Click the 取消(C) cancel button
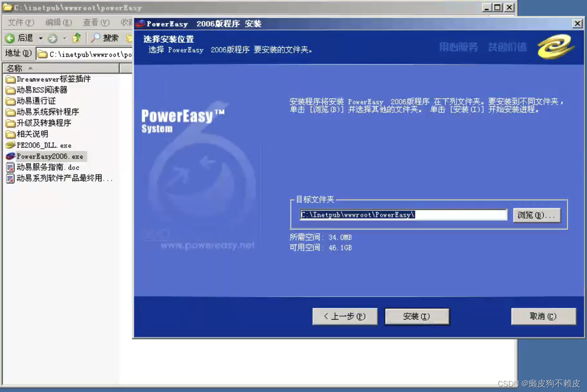 543,316
